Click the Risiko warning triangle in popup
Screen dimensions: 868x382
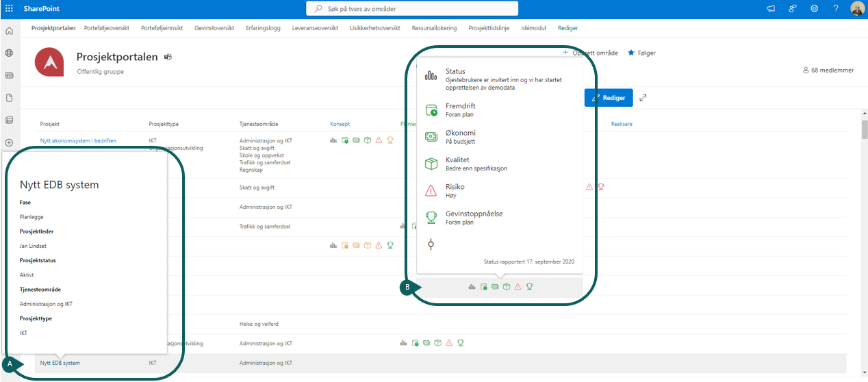pyautogui.click(x=431, y=190)
